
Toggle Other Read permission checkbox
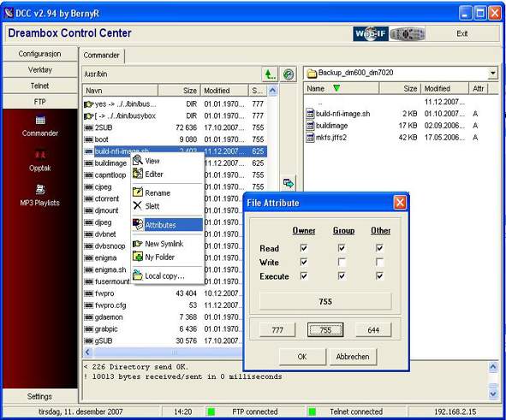click(379, 248)
